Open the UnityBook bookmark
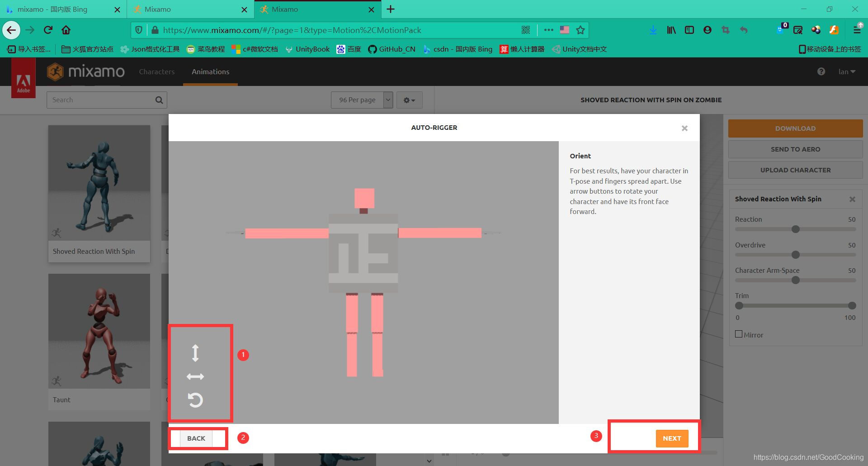The image size is (868, 466). coord(307,49)
